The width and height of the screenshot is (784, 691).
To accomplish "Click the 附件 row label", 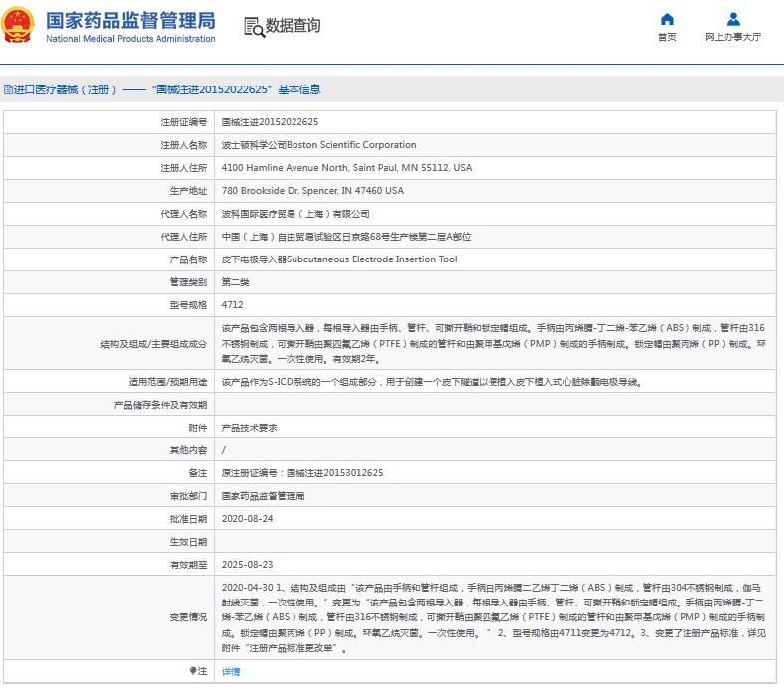I will tap(198, 428).
